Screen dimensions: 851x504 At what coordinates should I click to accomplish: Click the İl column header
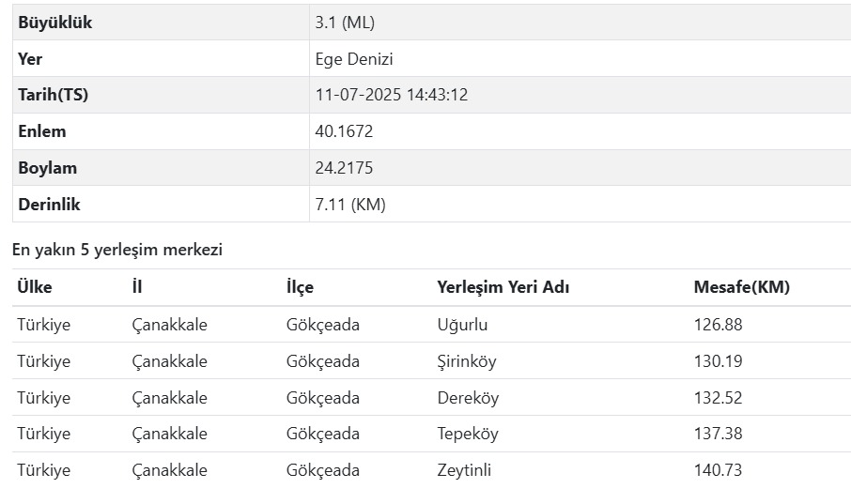click(x=137, y=286)
